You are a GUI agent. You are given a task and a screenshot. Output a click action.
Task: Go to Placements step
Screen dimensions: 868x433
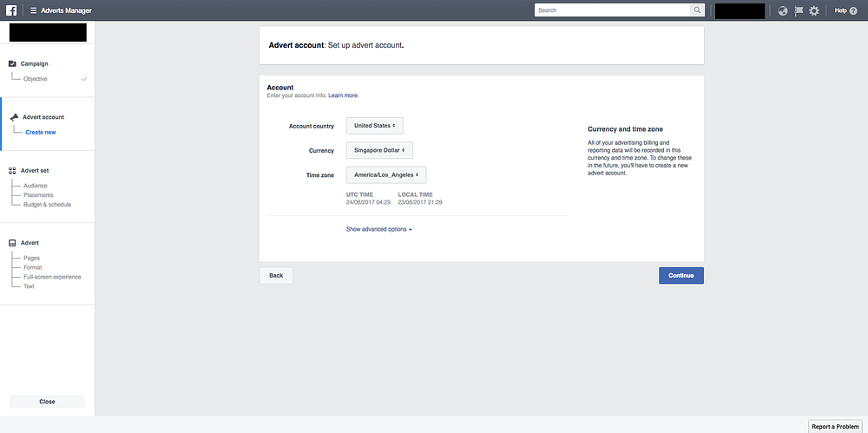coord(38,195)
